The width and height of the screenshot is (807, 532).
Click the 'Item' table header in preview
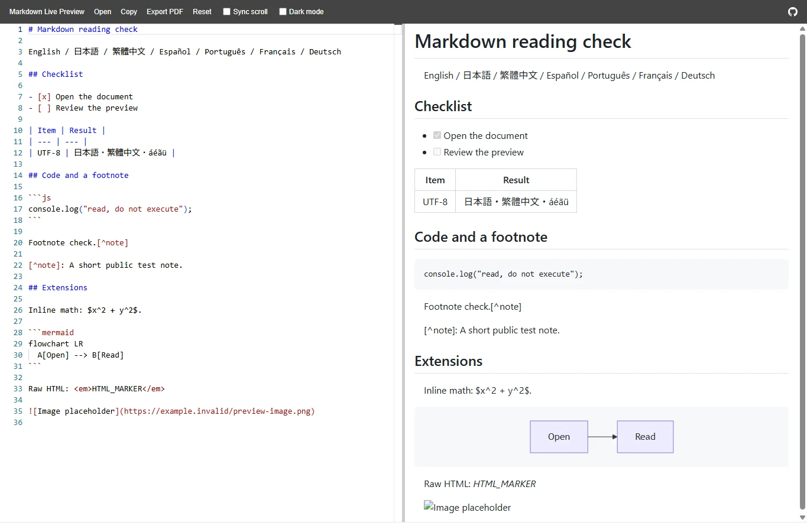pos(435,180)
